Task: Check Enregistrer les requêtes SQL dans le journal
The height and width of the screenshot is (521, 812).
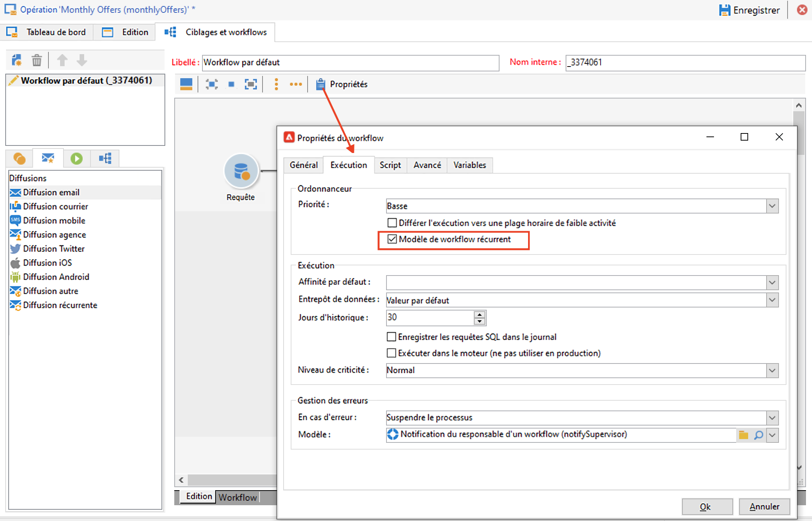Action: coord(391,337)
